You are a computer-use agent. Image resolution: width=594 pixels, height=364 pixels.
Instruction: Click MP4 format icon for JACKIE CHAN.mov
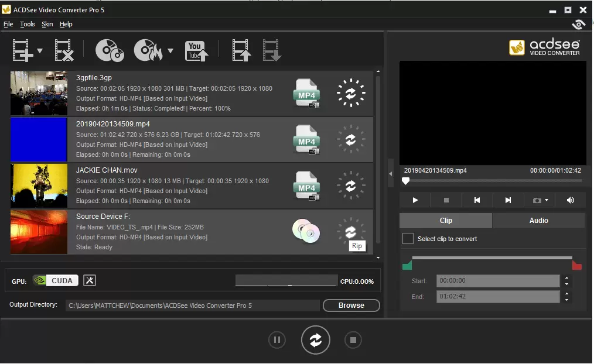click(306, 186)
